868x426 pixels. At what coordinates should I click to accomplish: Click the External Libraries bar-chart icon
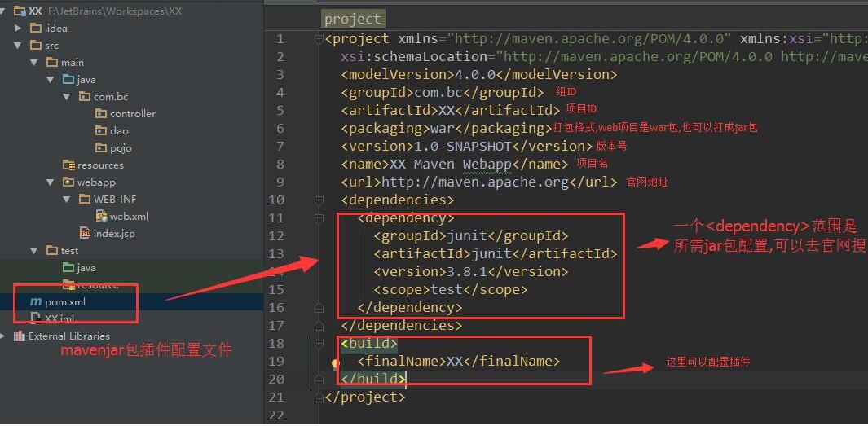[x=19, y=336]
